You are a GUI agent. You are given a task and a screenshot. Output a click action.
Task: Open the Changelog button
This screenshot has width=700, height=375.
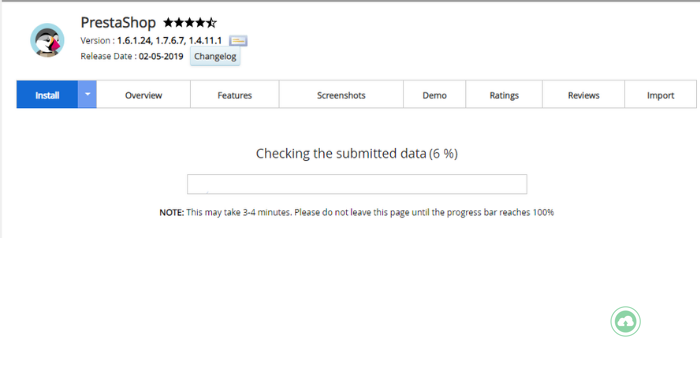coord(215,56)
